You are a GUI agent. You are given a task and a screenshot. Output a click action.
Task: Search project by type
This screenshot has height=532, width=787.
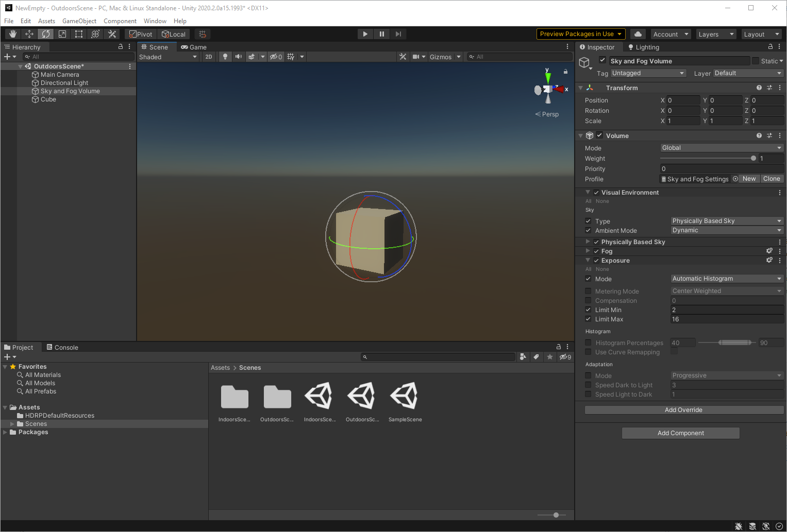pyautogui.click(x=523, y=357)
